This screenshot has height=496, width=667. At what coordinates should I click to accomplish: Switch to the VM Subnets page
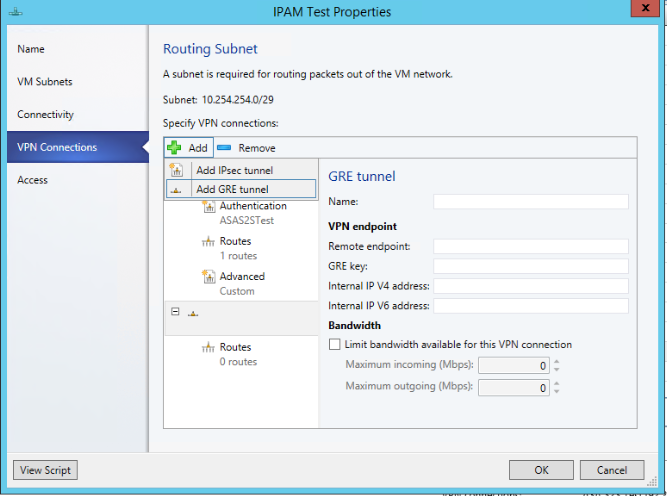[x=45, y=82]
